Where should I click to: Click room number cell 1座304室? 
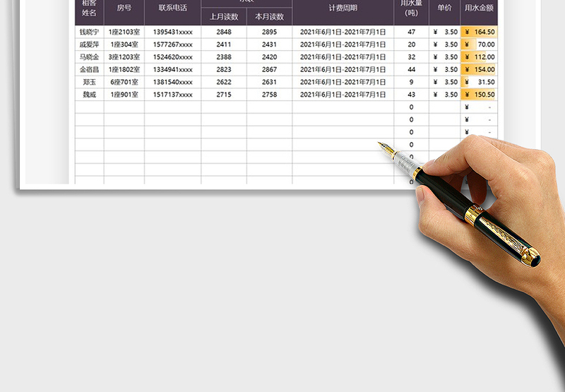pos(124,44)
